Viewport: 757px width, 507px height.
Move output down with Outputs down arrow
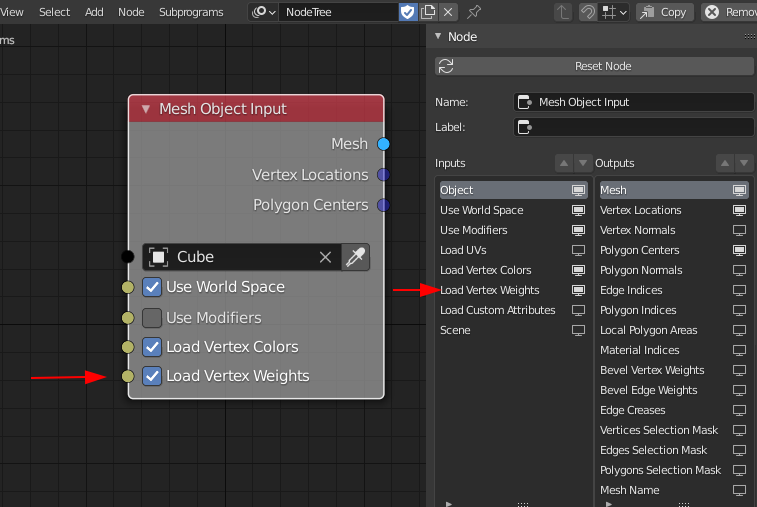pos(744,163)
